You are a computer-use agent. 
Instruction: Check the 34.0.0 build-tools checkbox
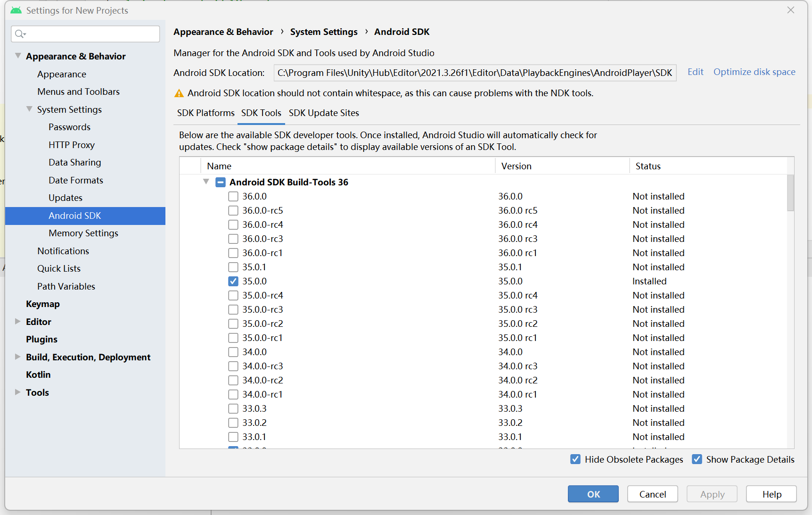(x=233, y=352)
